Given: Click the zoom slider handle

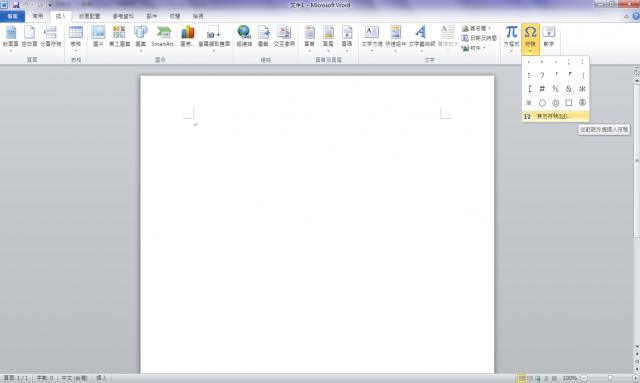Looking at the screenshot, I should click(610, 378).
